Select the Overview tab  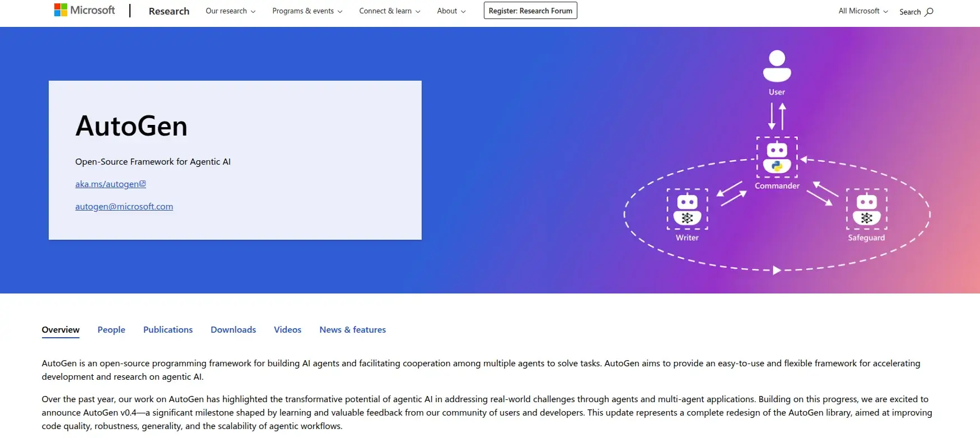60,330
